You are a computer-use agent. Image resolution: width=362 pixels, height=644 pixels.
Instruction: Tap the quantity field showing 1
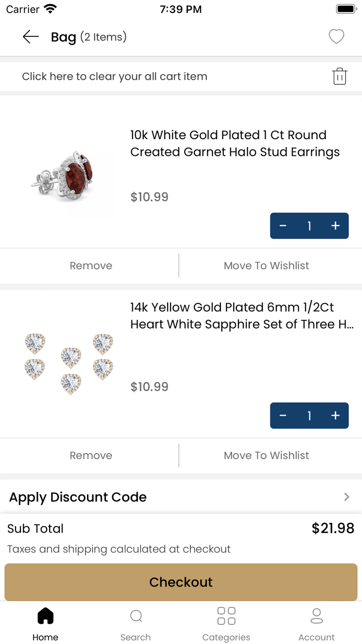click(x=309, y=226)
